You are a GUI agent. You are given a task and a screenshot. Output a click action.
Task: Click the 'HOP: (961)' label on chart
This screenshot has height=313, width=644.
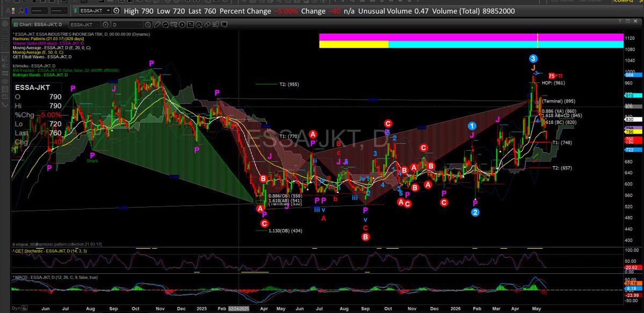tap(553, 83)
